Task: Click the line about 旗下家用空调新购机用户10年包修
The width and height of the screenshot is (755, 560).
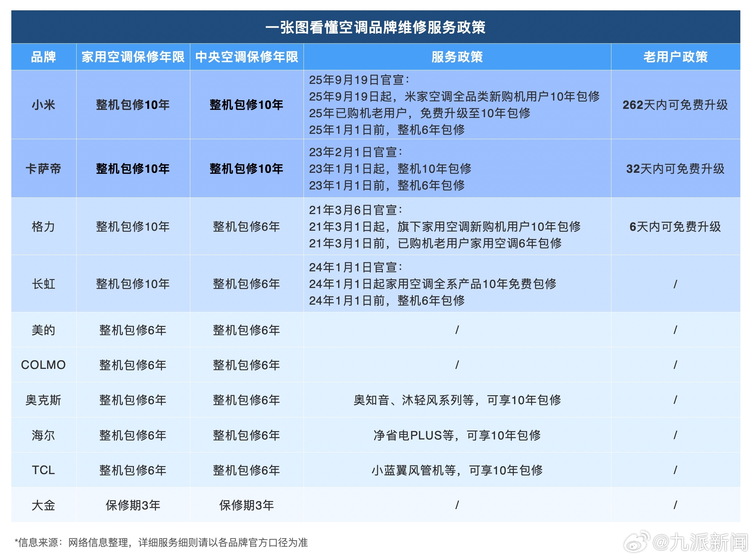Action: (x=445, y=226)
